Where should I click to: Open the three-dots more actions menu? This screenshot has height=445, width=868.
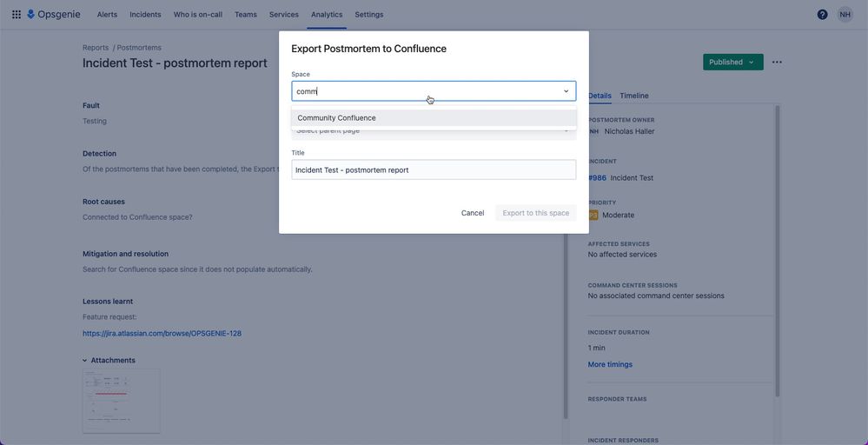778,62
